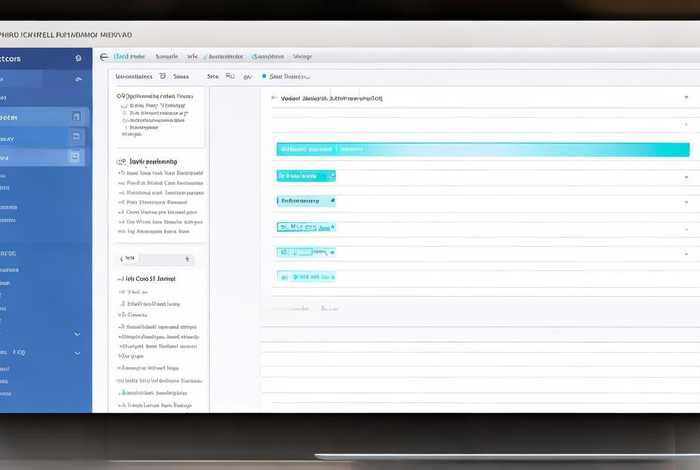Click the gear icon in the blue sidebar header
Screen dimensions: 700x470
click(x=78, y=59)
